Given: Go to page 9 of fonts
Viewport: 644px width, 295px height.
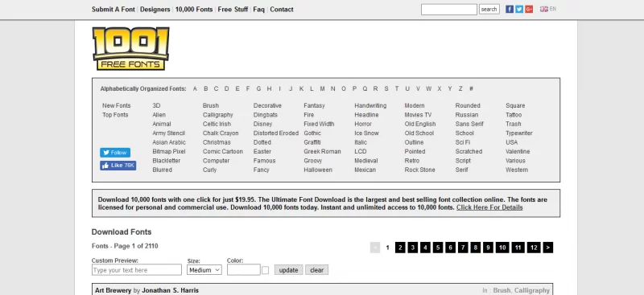Looking at the screenshot, I should (x=488, y=248).
